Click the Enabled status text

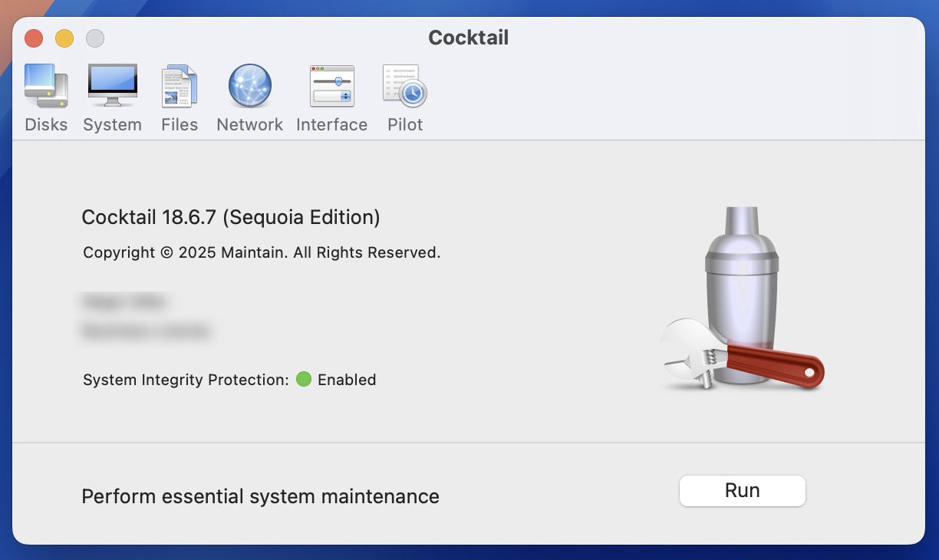(348, 379)
